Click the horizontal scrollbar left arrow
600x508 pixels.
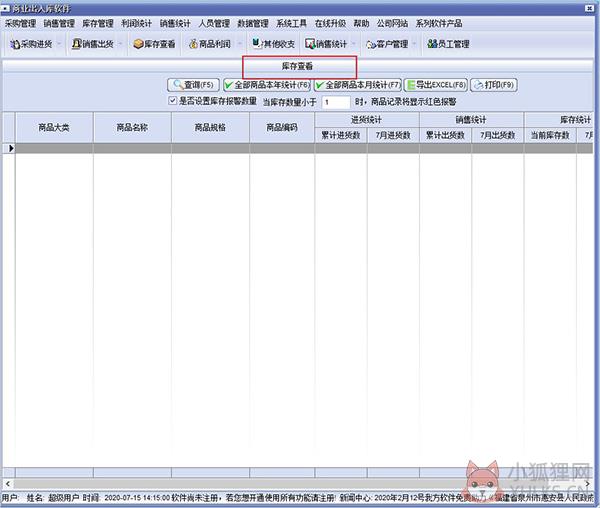pos(8,484)
